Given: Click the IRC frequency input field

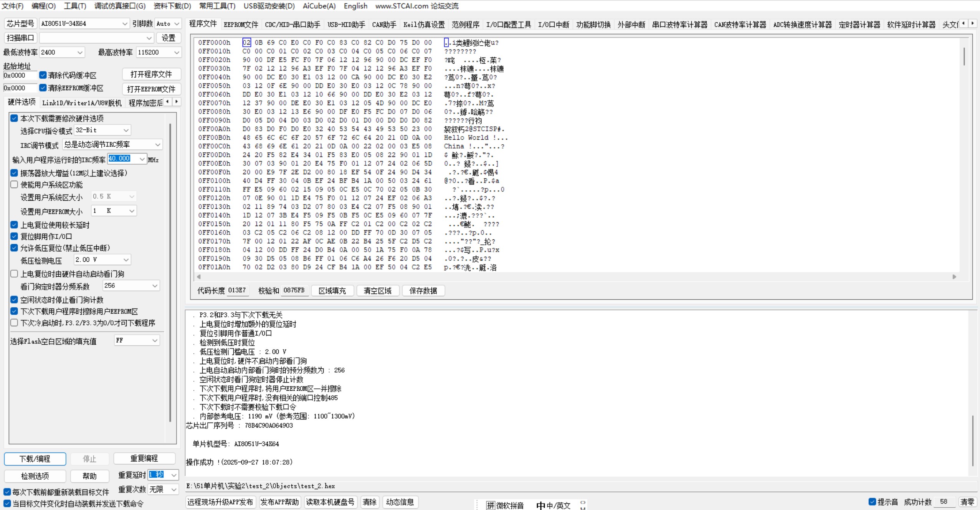Looking at the screenshot, I should tap(120, 158).
